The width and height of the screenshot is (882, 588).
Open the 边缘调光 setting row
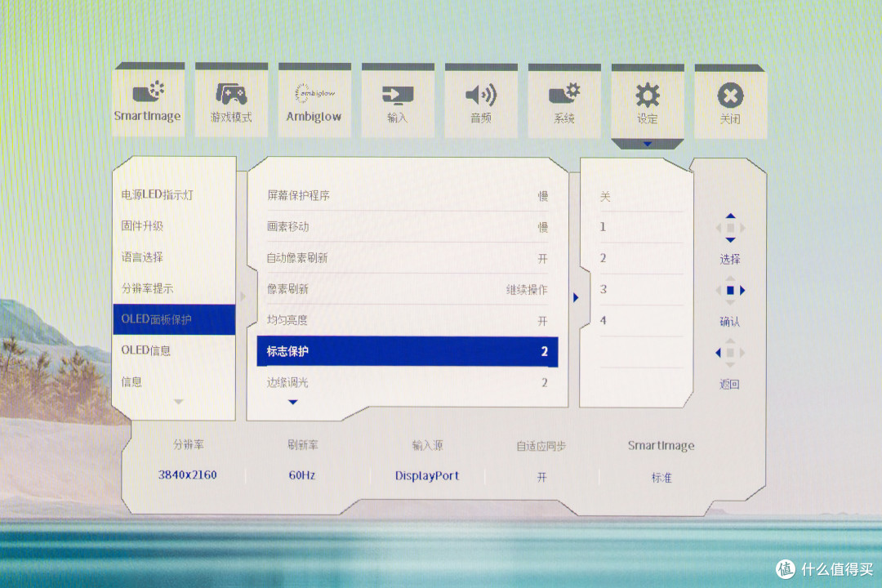coord(408,383)
